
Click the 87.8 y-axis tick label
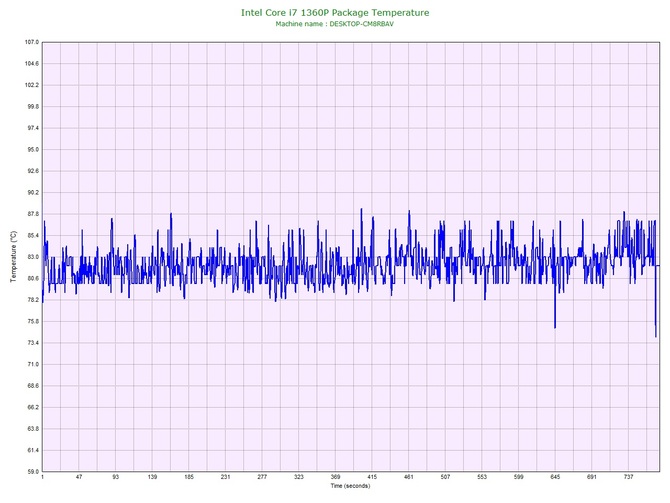click(x=33, y=214)
